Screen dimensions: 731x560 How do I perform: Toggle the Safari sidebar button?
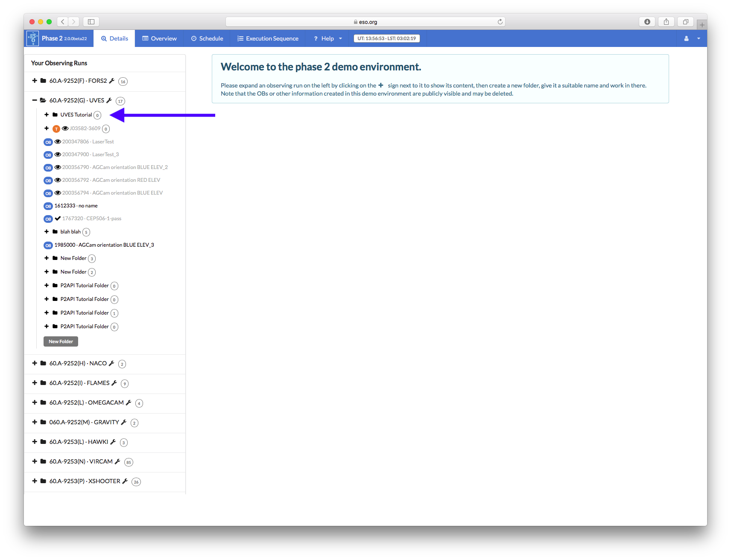point(91,22)
